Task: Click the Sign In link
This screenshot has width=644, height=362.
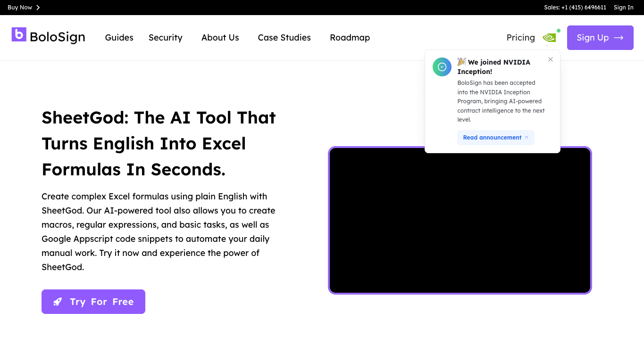Action: [x=624, y=8]
